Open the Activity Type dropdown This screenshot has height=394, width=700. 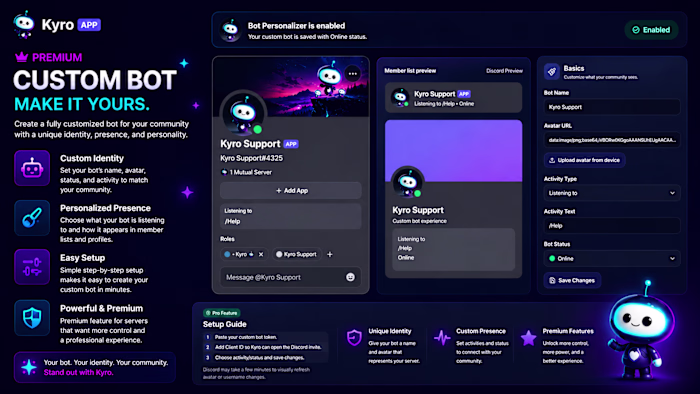pyautogui.click(x=612, y=193)
